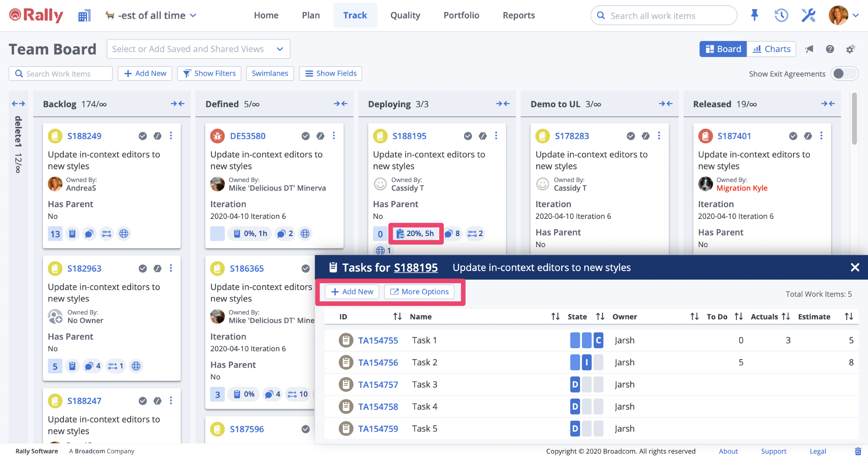Click the Search Work Items field

coord(60,74)
